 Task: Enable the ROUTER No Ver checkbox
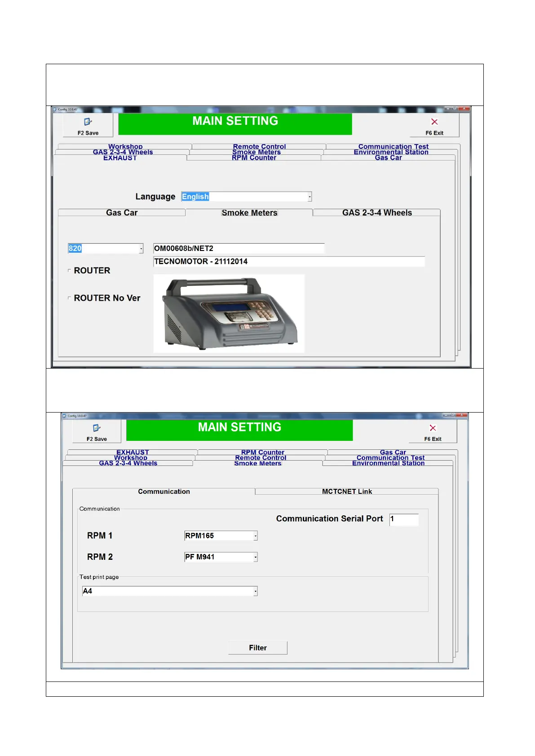point(69,298)
